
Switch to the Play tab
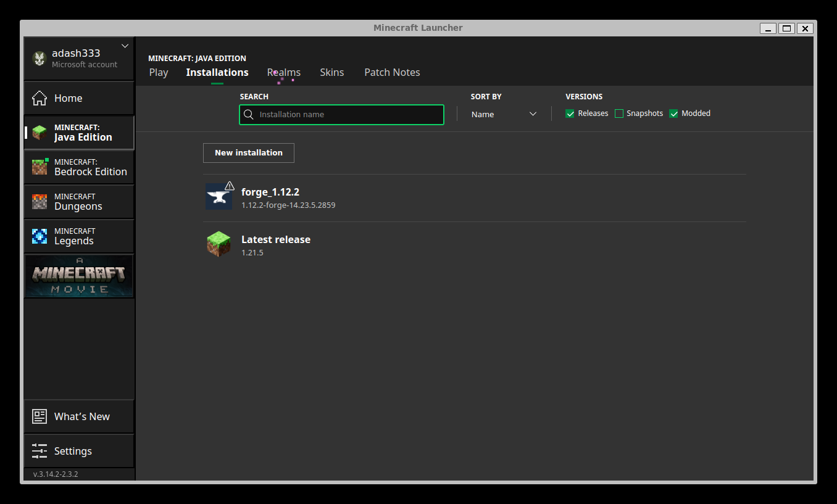159,72
